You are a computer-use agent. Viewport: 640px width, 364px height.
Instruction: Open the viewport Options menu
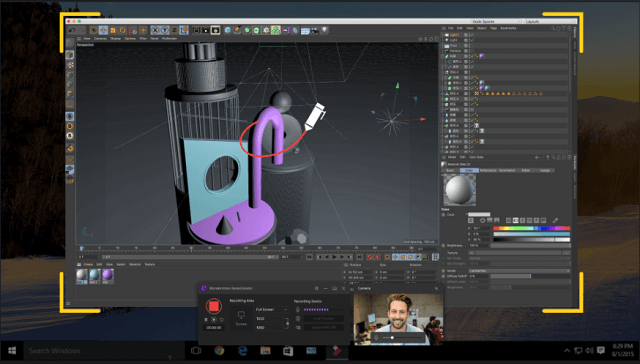coord(130,39)
